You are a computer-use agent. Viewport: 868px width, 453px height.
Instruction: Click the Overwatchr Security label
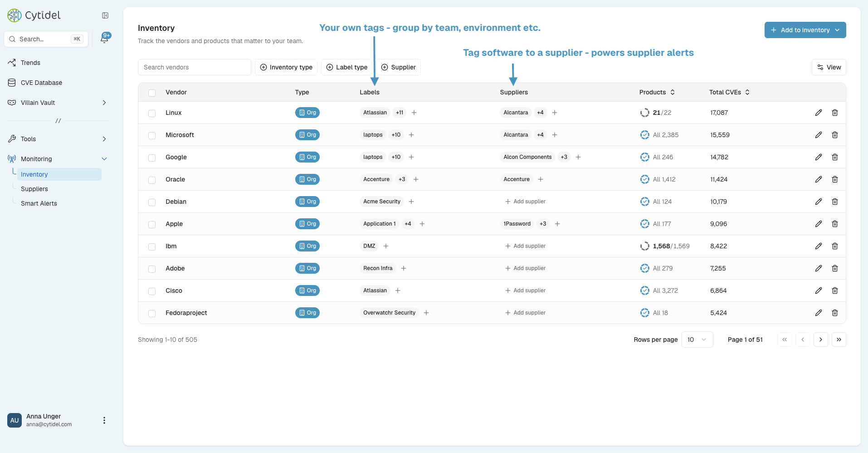tap(389, 313)
